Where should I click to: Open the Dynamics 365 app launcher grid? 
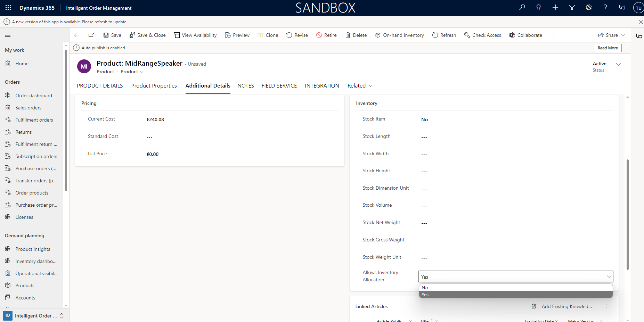(x=8, y=8)
